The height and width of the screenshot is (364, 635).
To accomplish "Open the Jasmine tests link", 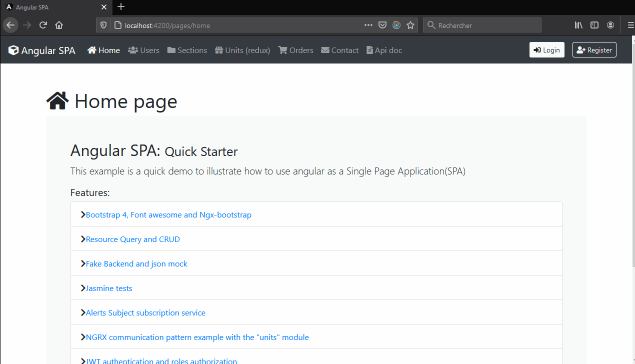I will tap(108, 288).
